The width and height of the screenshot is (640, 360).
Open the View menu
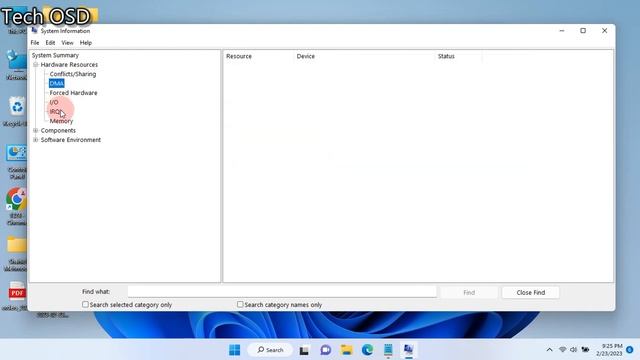[x=67, y=42]
